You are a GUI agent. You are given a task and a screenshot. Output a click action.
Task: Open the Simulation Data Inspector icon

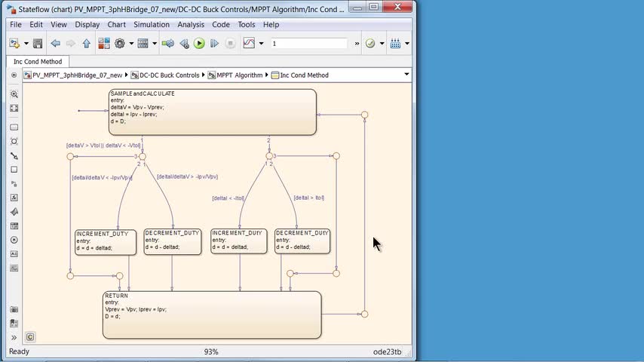[x=250, y=43]
